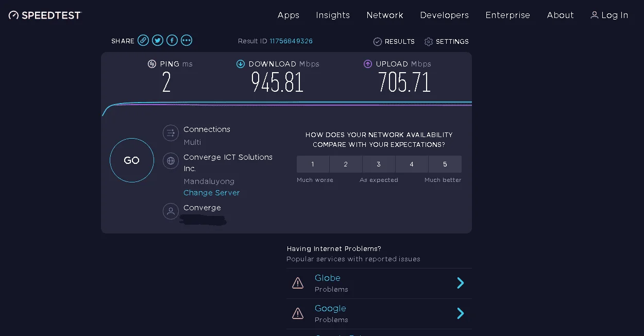Click the SHARE label

[x=123, y=41]
